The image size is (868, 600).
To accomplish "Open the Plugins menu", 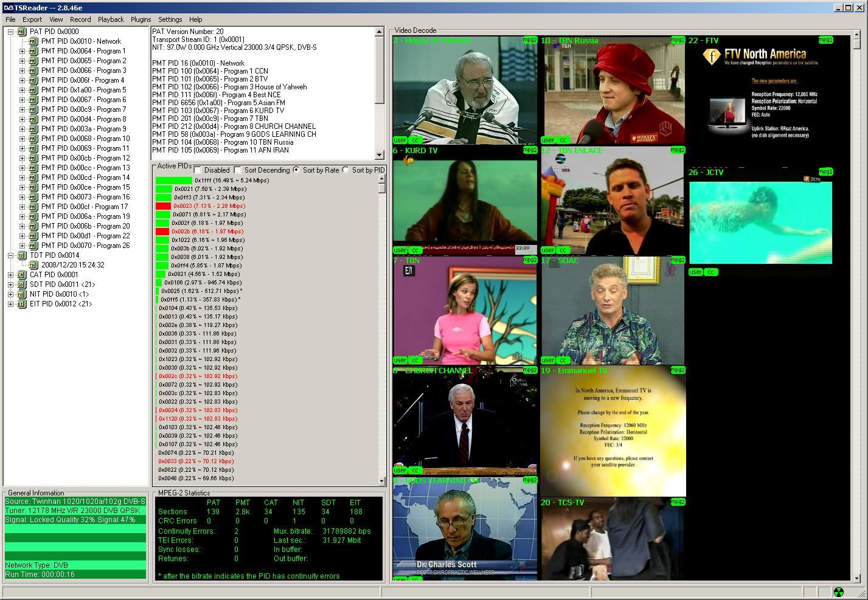I will (x=141, y=19).
